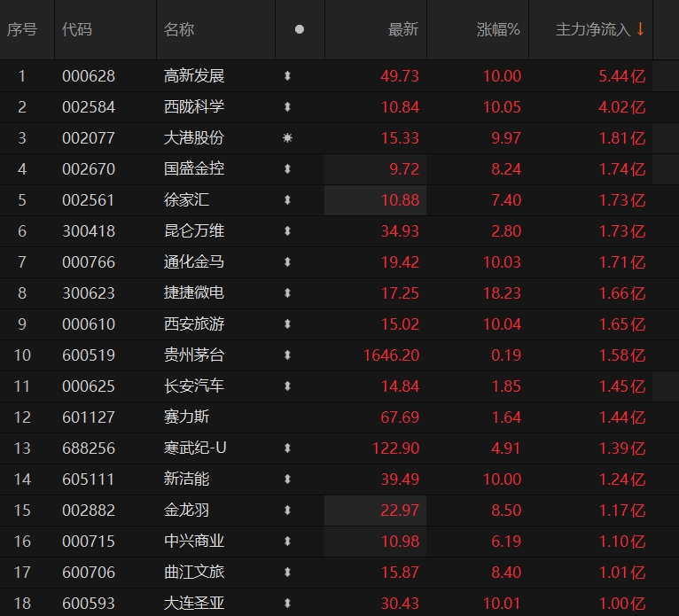
Task: Click 西陇科学 net inflow 4.02亿
Action: (x=622, y=107)
